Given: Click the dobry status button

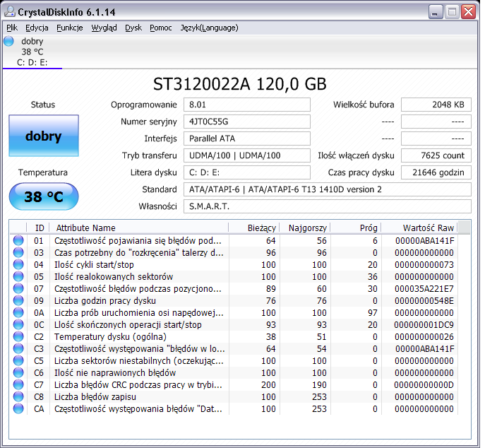Looking at the screenshot, I should tap(44, 136).
